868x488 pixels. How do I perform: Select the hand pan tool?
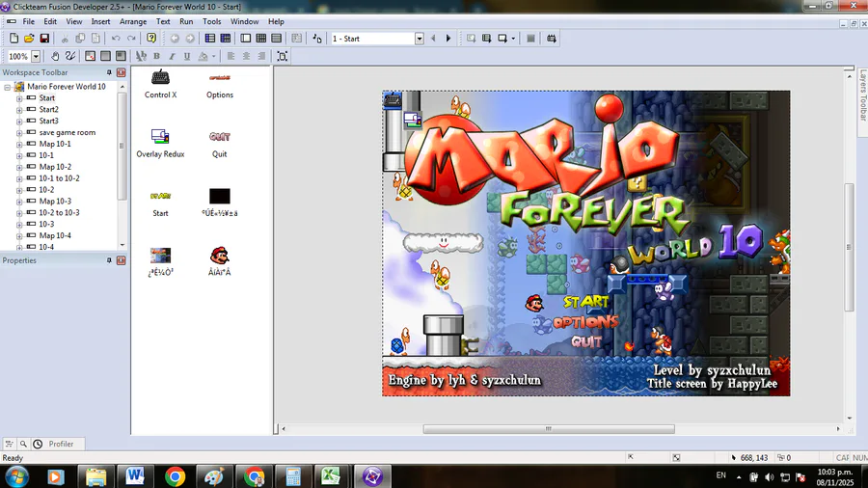55,56
